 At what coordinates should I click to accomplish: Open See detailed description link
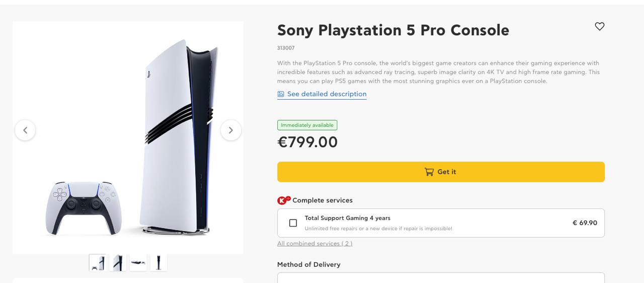(x=327, y=94)
